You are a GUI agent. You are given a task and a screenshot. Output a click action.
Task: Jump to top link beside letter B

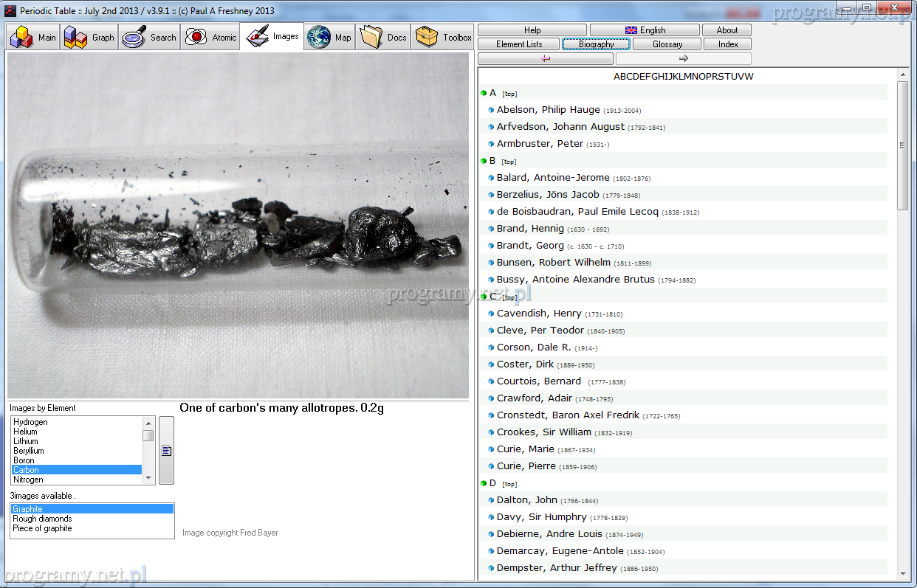(x=509, y=162)
